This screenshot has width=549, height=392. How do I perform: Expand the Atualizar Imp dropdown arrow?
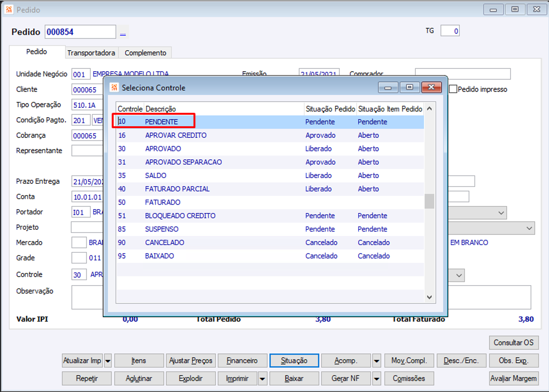(108, 361)
